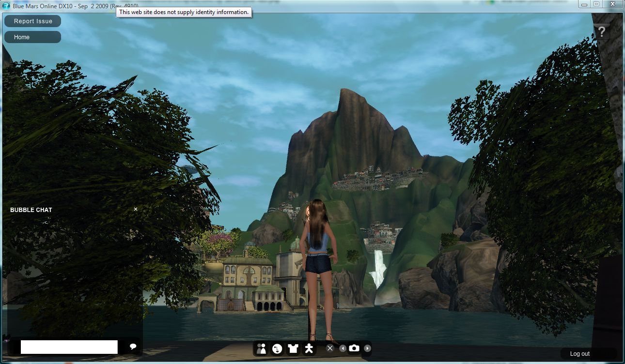Click the Blue Mars title bar icon
Viewport: 625px width, 364px height.
click(x=6, y=5)
